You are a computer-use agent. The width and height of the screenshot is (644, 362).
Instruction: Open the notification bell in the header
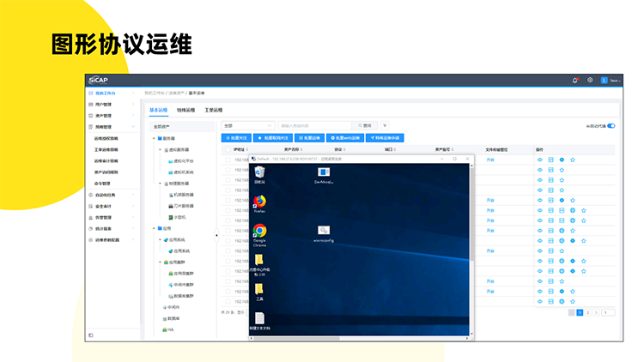point(575,80)
